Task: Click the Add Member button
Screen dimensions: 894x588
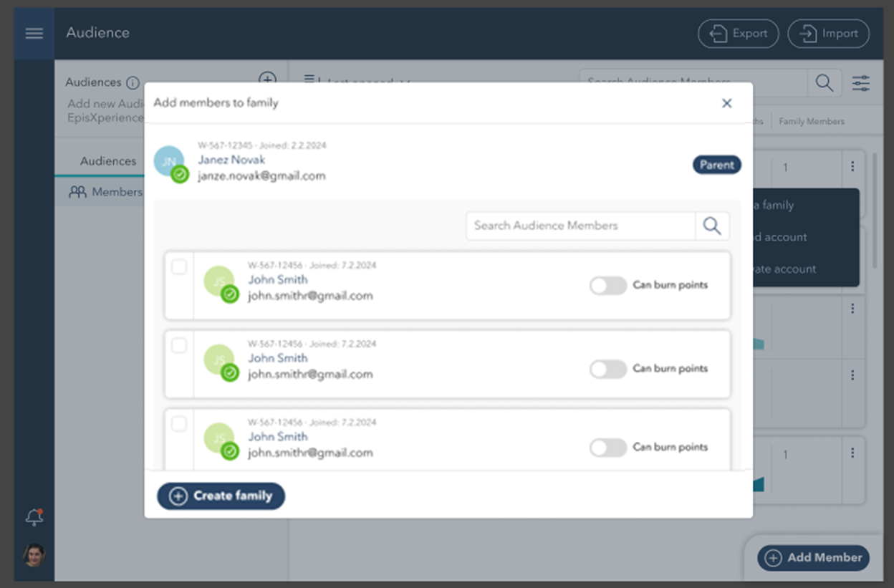Action: click(x=813, y=558)
